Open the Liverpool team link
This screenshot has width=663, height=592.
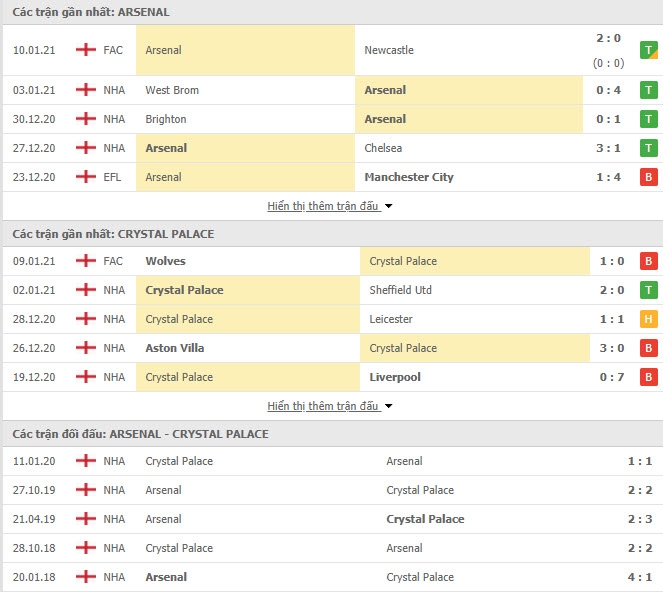395,377
